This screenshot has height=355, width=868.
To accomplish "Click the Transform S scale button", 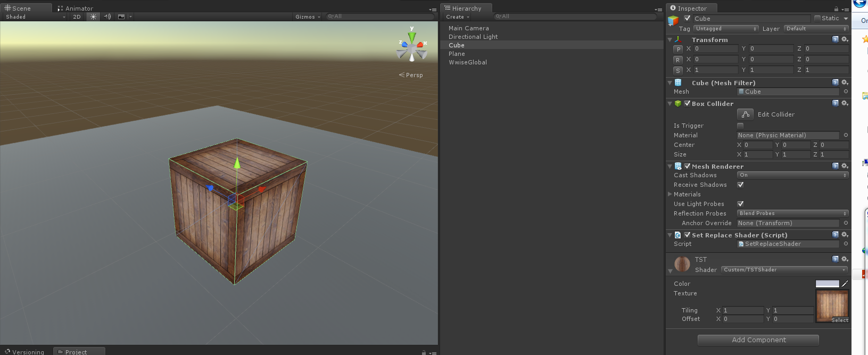I will pos(678,70).
